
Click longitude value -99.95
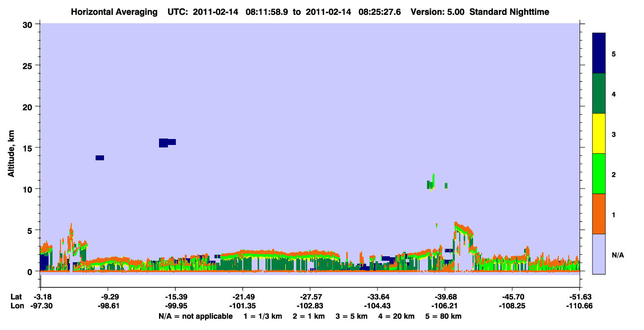click(175, 306)
